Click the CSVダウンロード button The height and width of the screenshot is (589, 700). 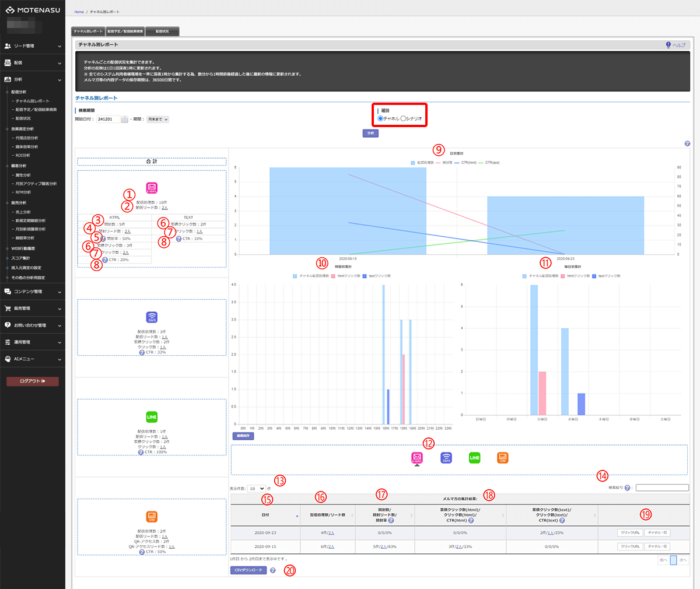(x=249, y=570)
